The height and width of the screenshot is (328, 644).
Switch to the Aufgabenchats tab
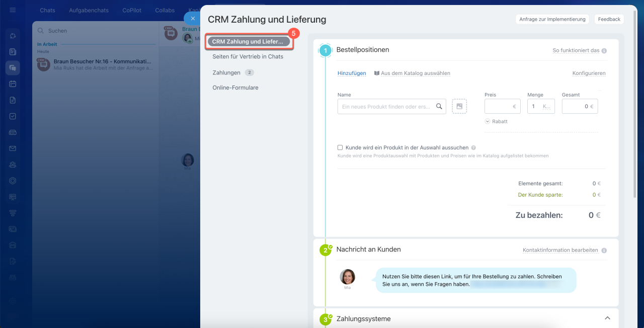(x=89, y=10)
